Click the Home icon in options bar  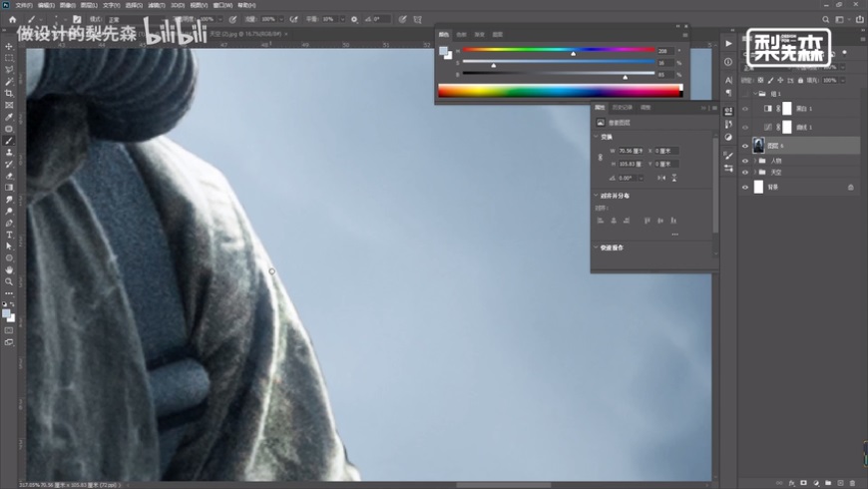(x=12, y=19)
